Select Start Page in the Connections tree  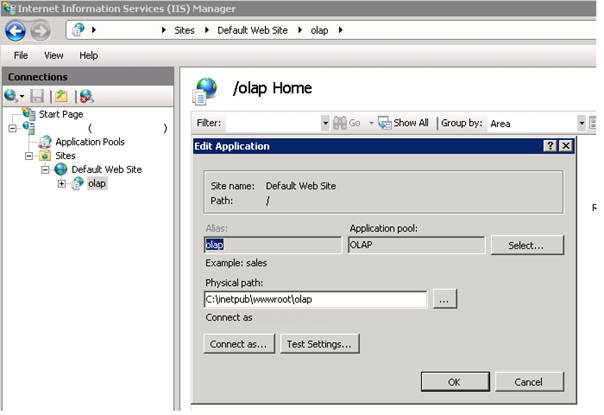coord(61,114)
